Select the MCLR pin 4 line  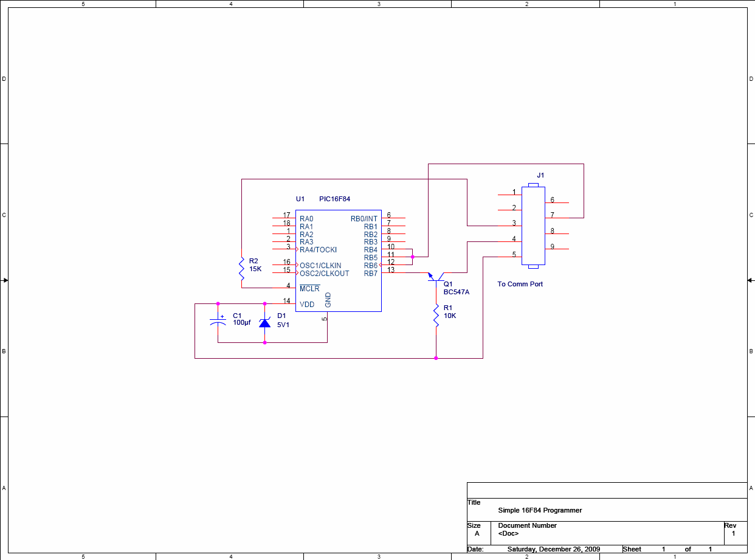[x=284, y=288]
